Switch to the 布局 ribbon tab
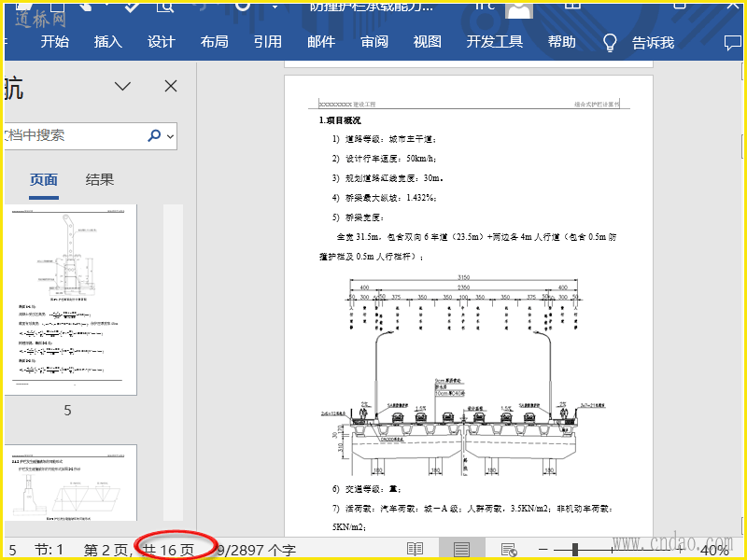 tap(215, 42)
